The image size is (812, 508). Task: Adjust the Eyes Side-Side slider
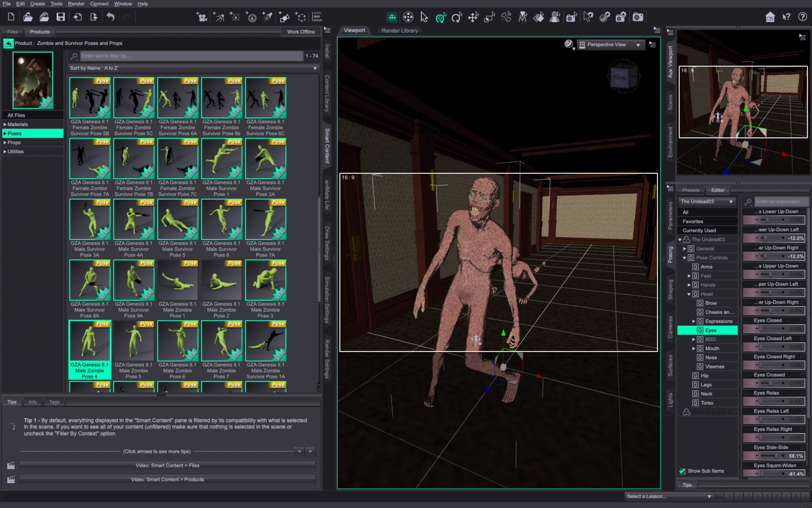click(x=774, y=456)
